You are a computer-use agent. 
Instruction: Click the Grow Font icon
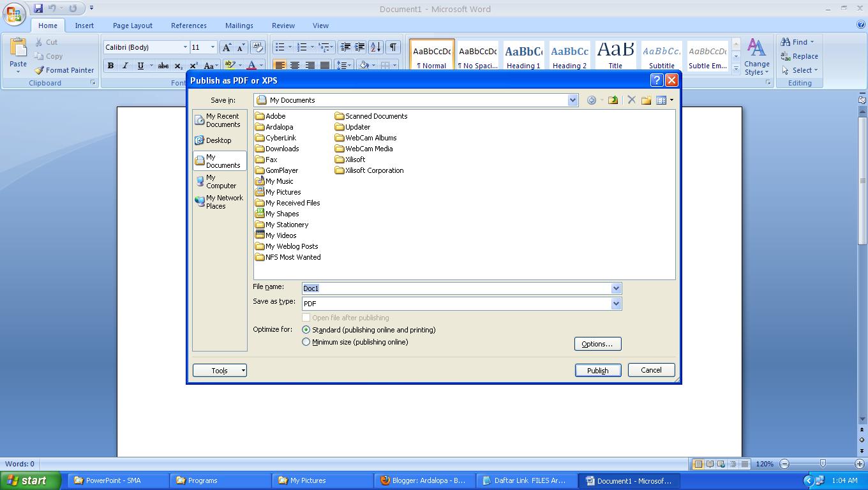[x=227, y=47]
